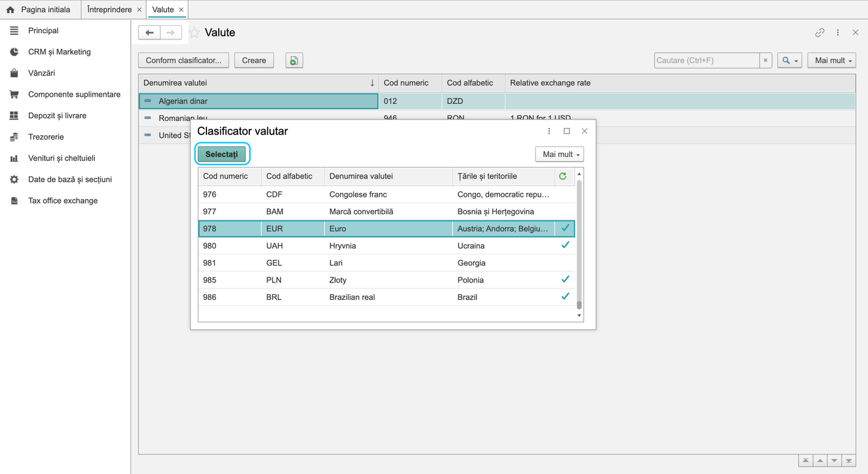
Task: Click the Creare button
Action: [x=254, y=60]
